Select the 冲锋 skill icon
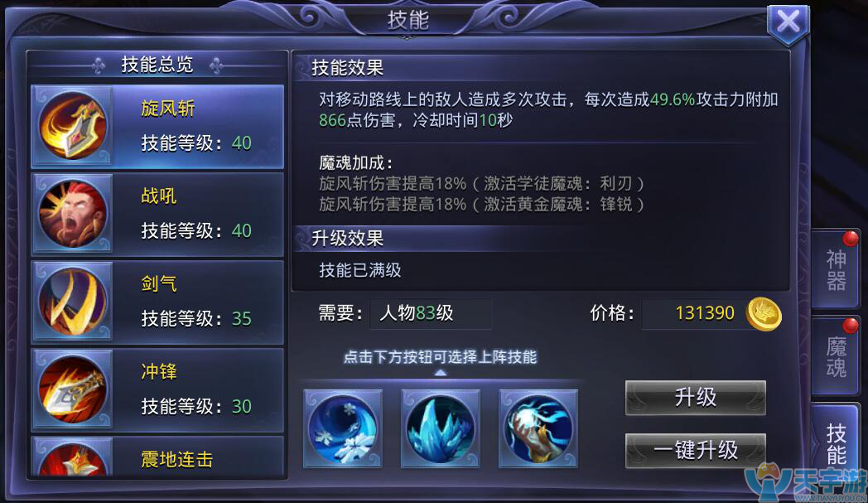868x503 pixels. pos(73,389)
